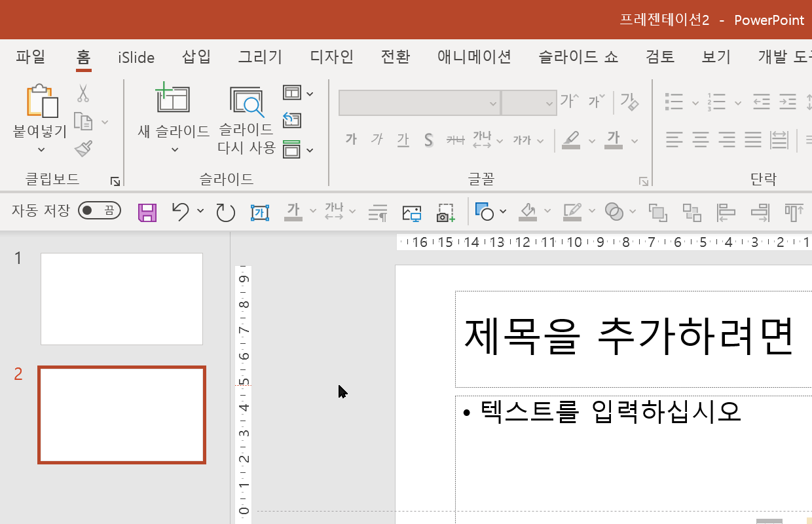Open the 슬라이드 쇼 tab
Screen dimensions: 812x524
(578, 57)
